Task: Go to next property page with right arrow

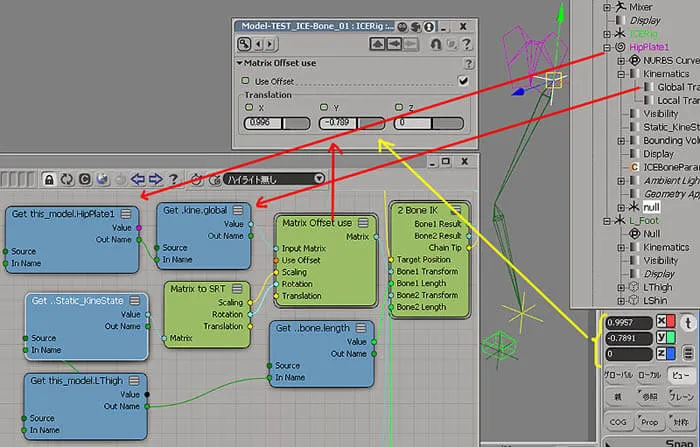Action: tap(271, 44)
